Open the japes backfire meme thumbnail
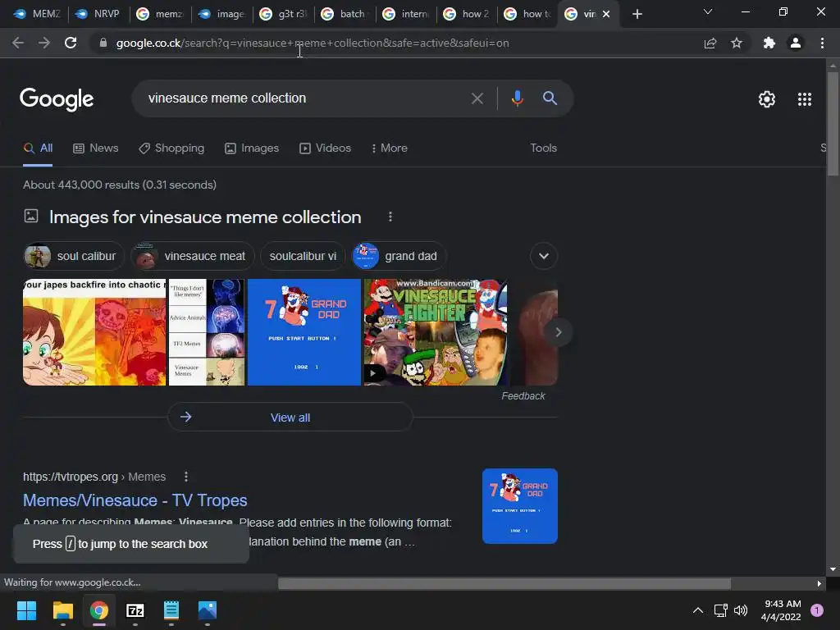The height and width of the screenshot is (630, 840). (94, 332)
